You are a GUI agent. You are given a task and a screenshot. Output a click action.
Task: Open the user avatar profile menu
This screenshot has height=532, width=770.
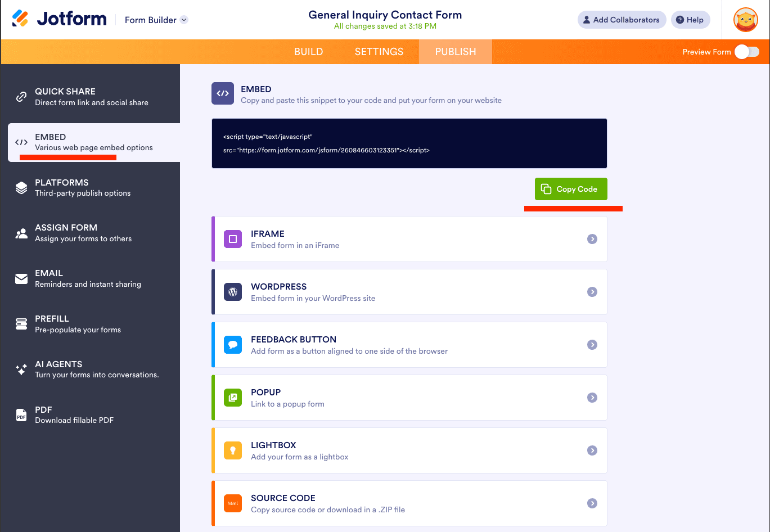pyautogui.click(x=745, y=20)
